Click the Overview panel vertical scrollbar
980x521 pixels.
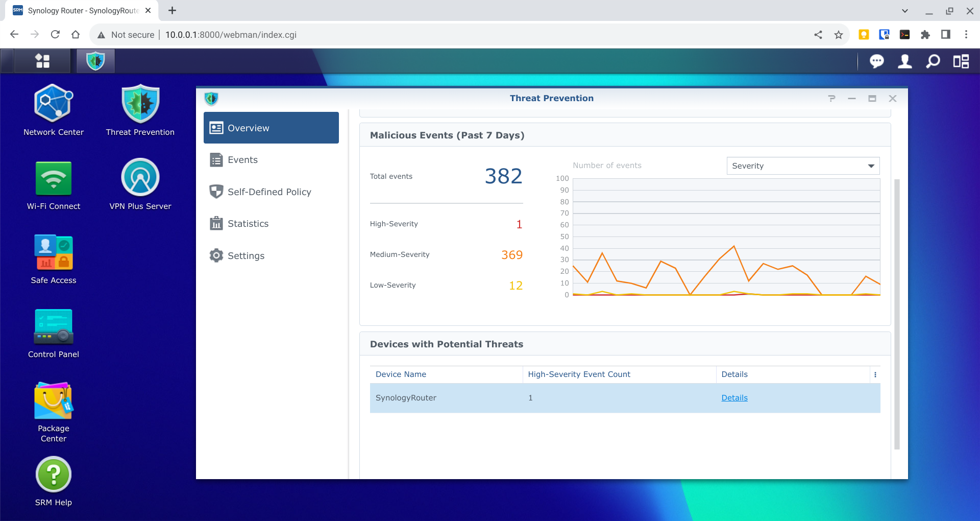click(897, 314)
